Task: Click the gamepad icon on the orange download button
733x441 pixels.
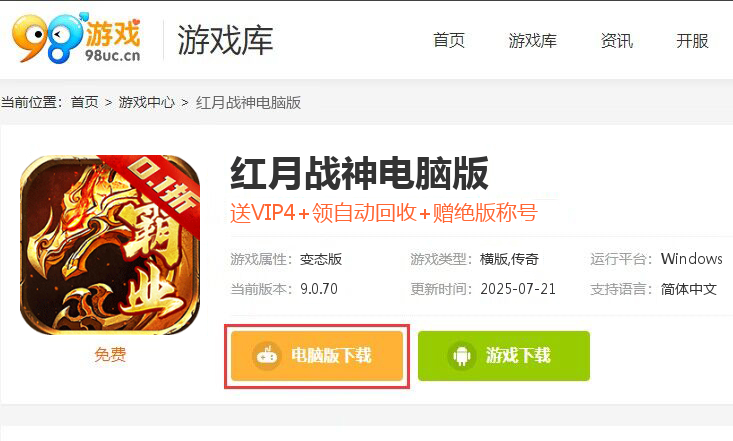Action: pyautogui.click(x=267, y=355)
